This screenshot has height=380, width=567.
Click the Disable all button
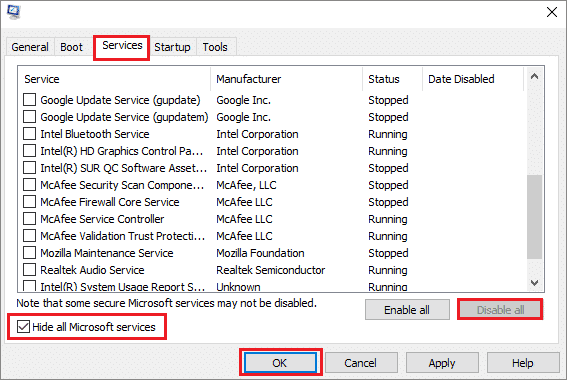[x=500, y=310]
